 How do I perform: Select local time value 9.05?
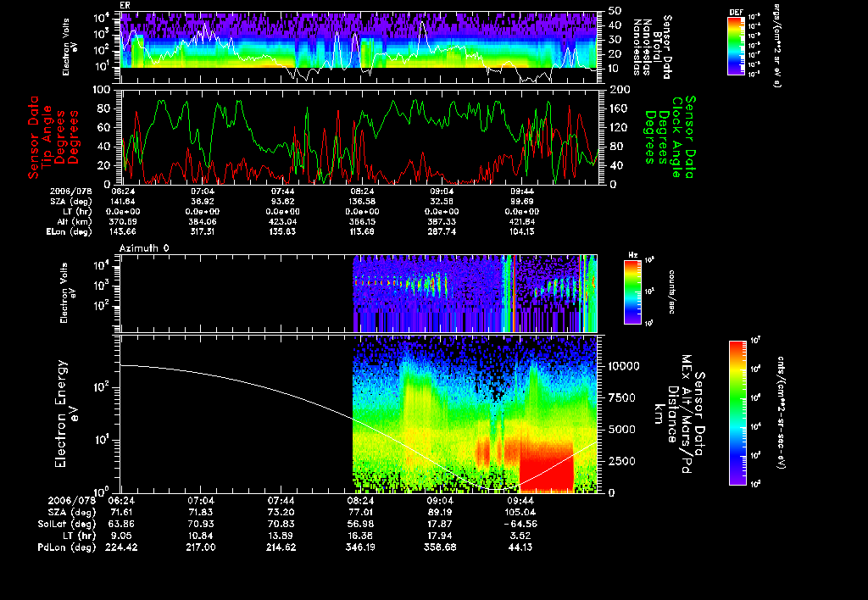point(122,536)
